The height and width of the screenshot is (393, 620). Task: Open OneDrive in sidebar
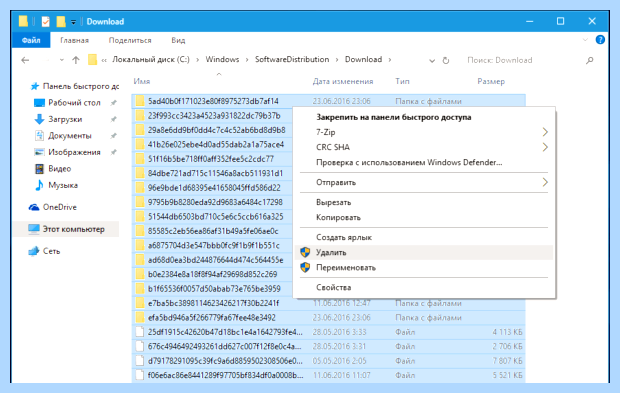point(52,207)
